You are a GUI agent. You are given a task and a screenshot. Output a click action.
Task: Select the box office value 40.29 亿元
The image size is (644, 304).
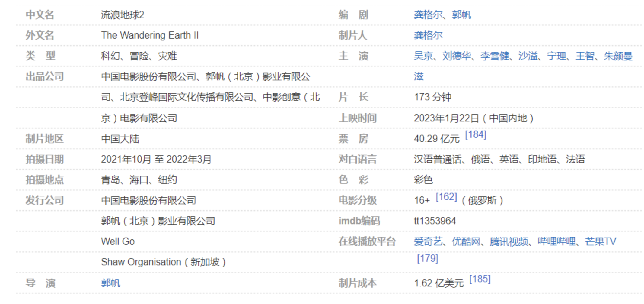tap(437, 138)
